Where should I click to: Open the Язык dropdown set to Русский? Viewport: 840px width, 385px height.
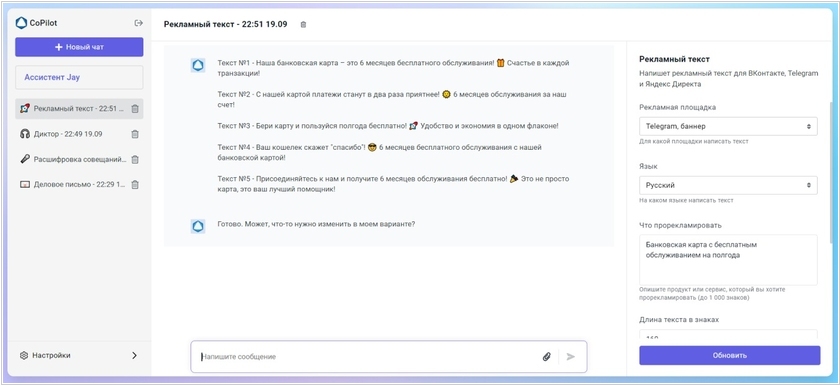click(x=728, y=185)
